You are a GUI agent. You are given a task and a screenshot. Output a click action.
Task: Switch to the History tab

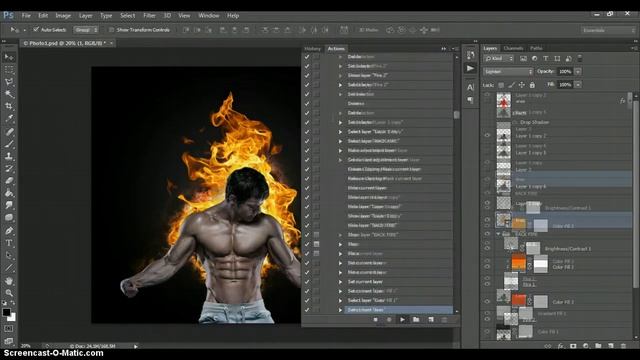coord(313,49)
